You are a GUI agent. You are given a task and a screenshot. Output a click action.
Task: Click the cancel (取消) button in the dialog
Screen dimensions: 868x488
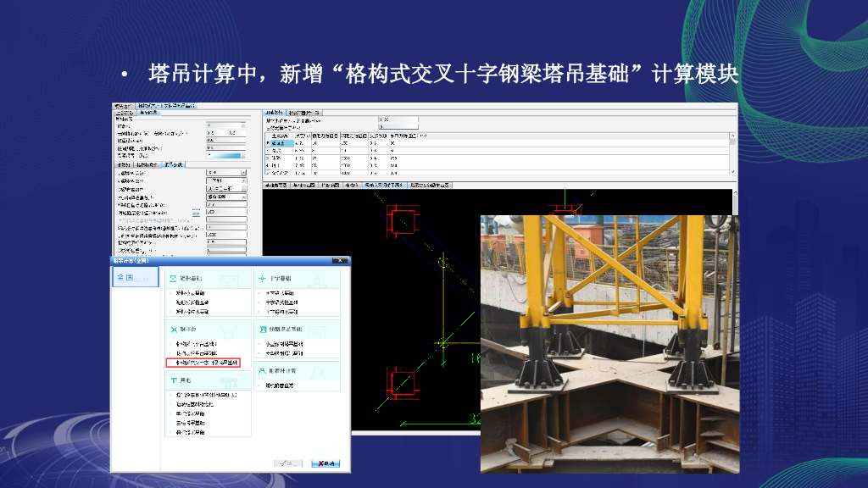coord(326,463)
